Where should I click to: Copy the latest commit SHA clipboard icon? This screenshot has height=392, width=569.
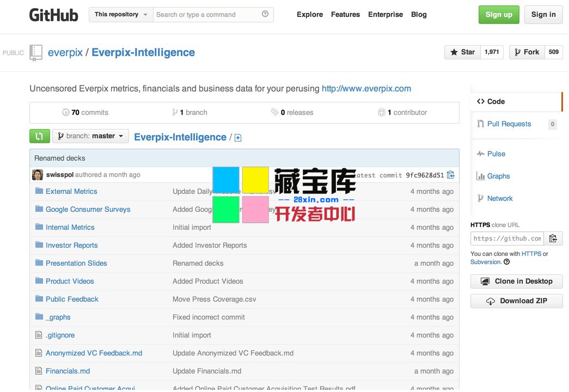point(450,175)
